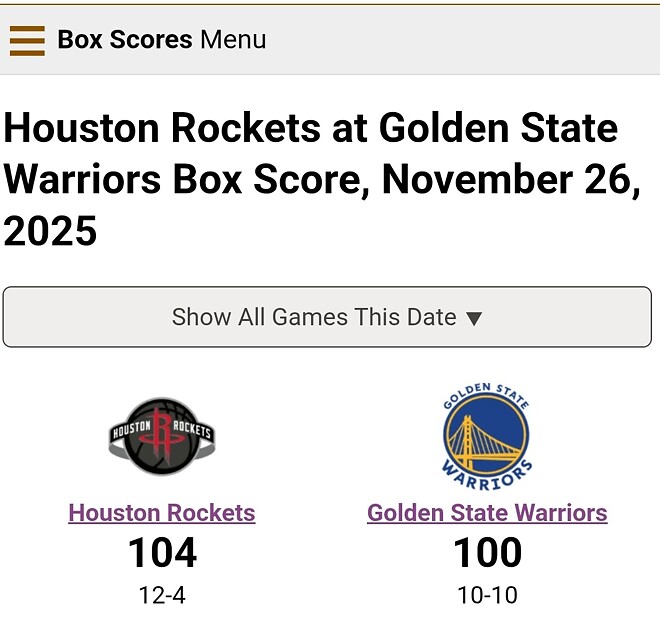Expand the Show All Games This Date dropdown
The width and height of the screenshot is (660, 627).
point(327,317)
